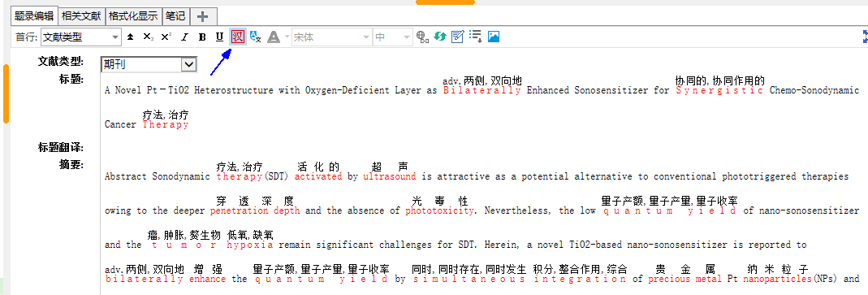The height and width of the screenshot is (295, 868).
Task: Open the font color A dropdown arrow
Action: click(287, 37)
